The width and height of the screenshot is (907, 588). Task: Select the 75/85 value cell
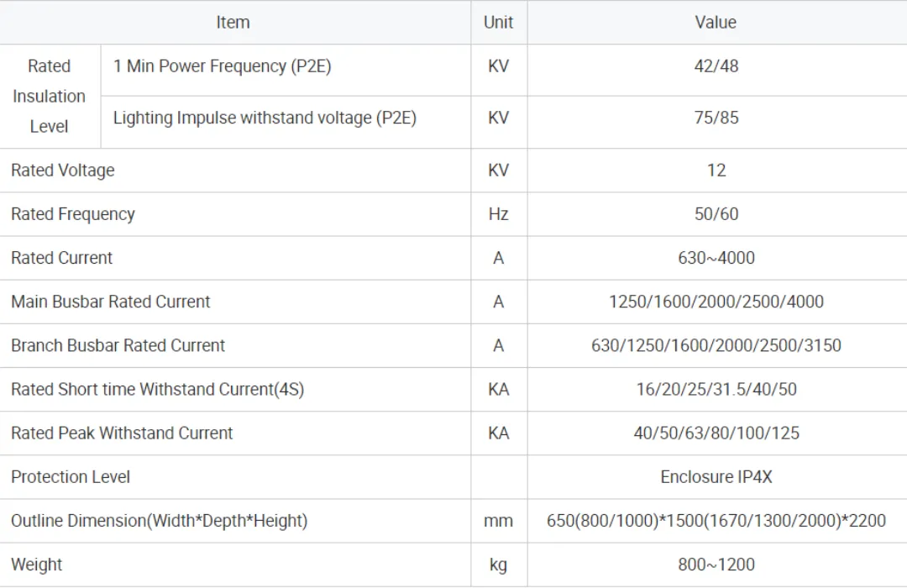pyautogui.click(x=716, y=118)
